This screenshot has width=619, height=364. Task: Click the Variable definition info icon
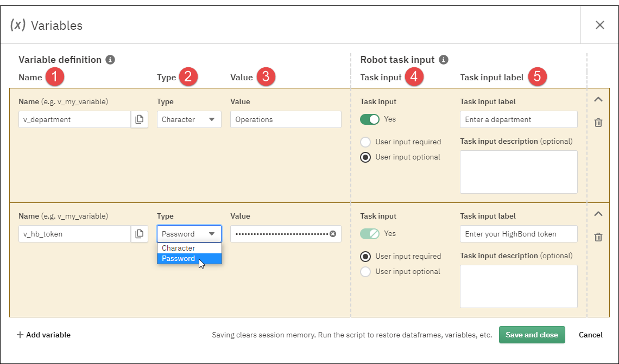pyautogui.click(x=110, y=60)
